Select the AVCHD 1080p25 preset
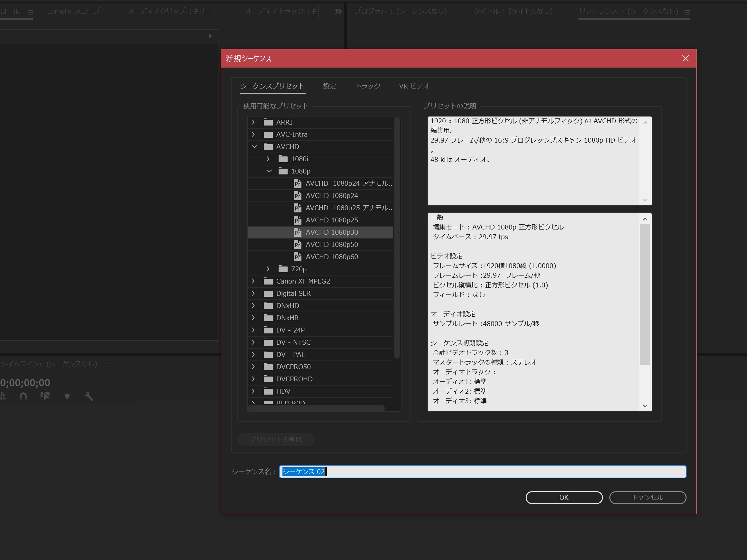Screen dimensions: 747x560 pos(320,220)
